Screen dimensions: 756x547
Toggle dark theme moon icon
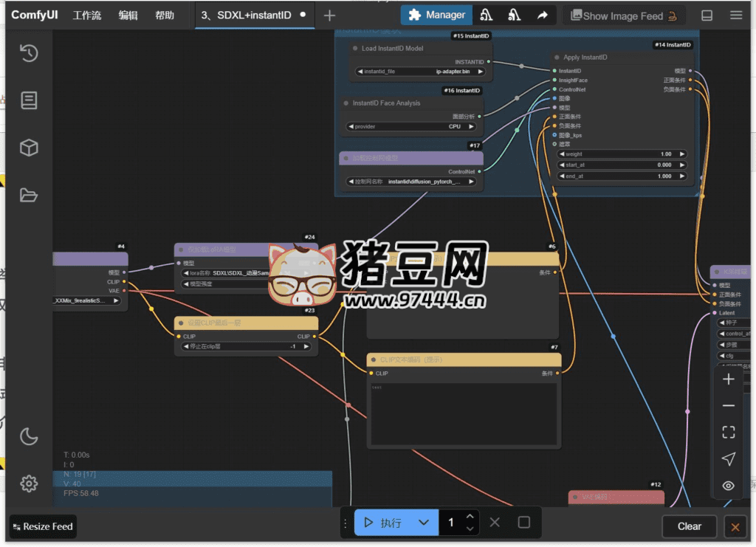click(29, 436)
